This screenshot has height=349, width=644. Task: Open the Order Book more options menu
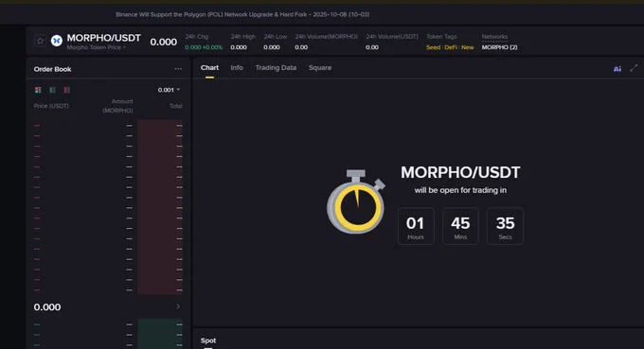click(x=178, y=69)
